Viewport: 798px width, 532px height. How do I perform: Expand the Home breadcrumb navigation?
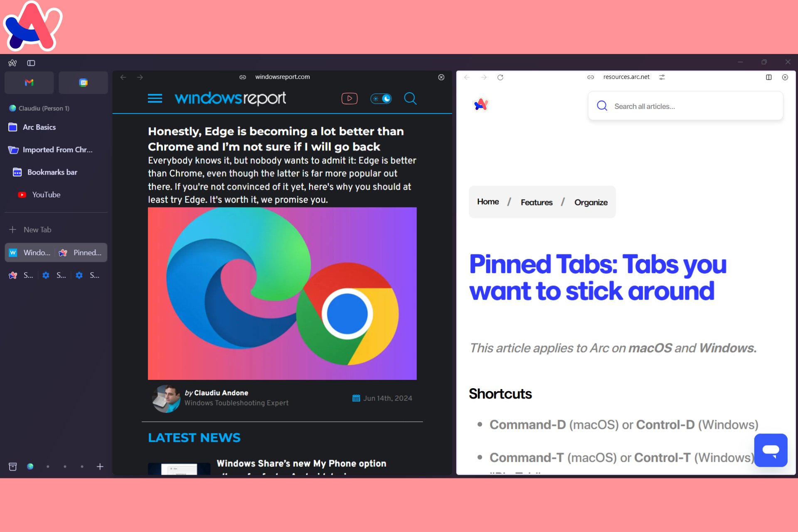(x=488, y=202)
